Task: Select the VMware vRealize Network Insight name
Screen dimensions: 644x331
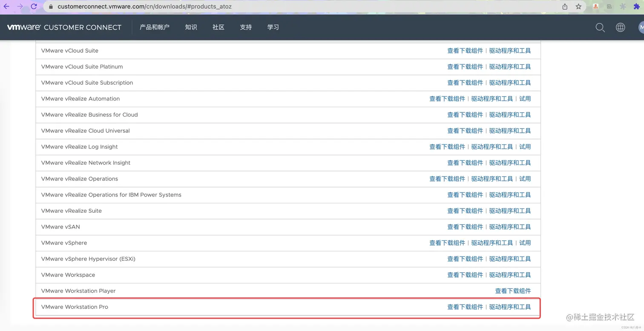Action: [86, 163]
